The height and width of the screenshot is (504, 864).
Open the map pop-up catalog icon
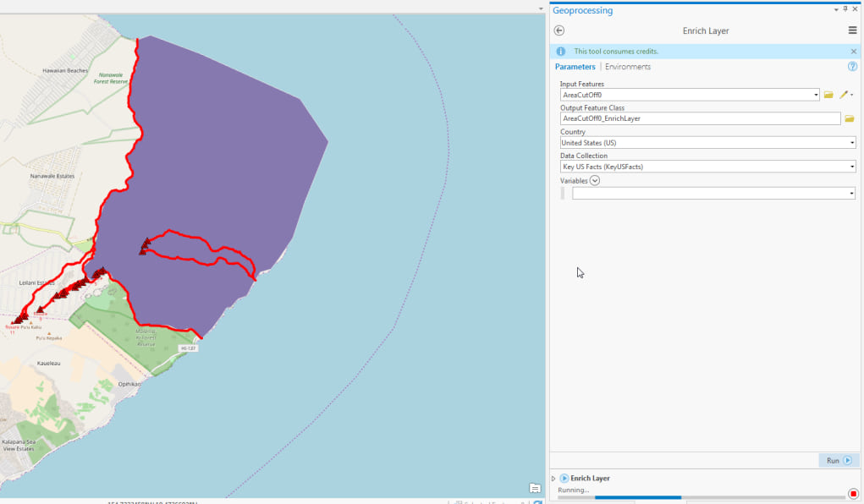click(x=535, y=488)
